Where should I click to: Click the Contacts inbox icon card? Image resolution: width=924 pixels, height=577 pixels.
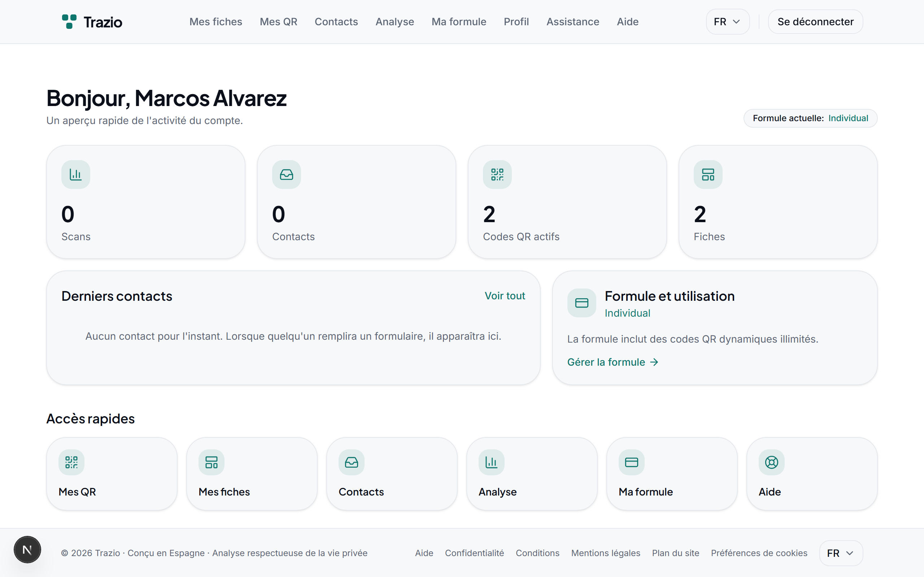286,175
